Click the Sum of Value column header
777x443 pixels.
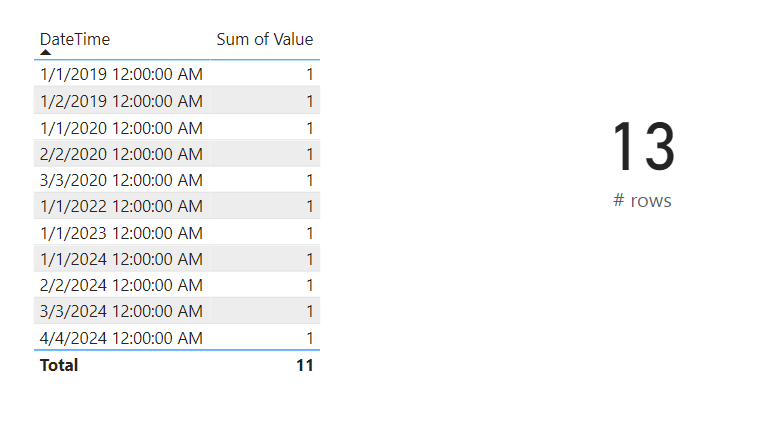pos(265,39)
